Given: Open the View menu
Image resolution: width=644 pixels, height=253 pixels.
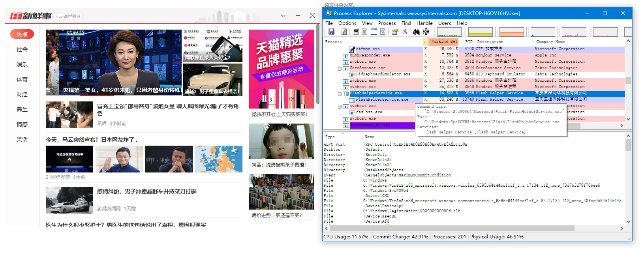Looking at the screenshot, I should pyautogui.click(x=367, y=23).
